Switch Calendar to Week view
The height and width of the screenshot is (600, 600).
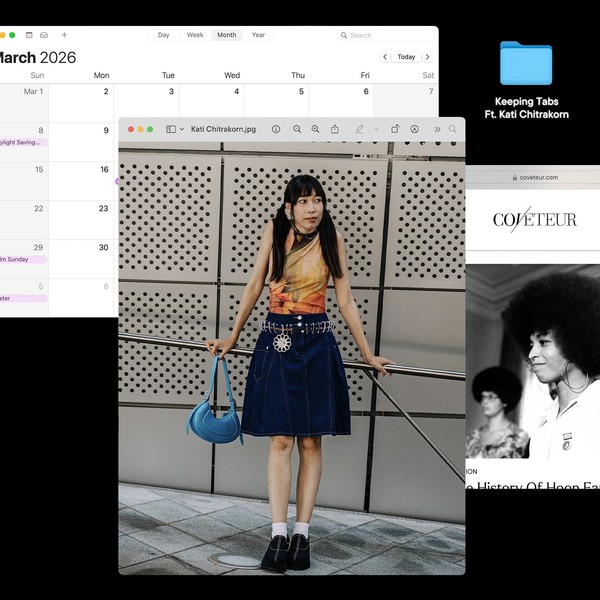tap(195, 35)
